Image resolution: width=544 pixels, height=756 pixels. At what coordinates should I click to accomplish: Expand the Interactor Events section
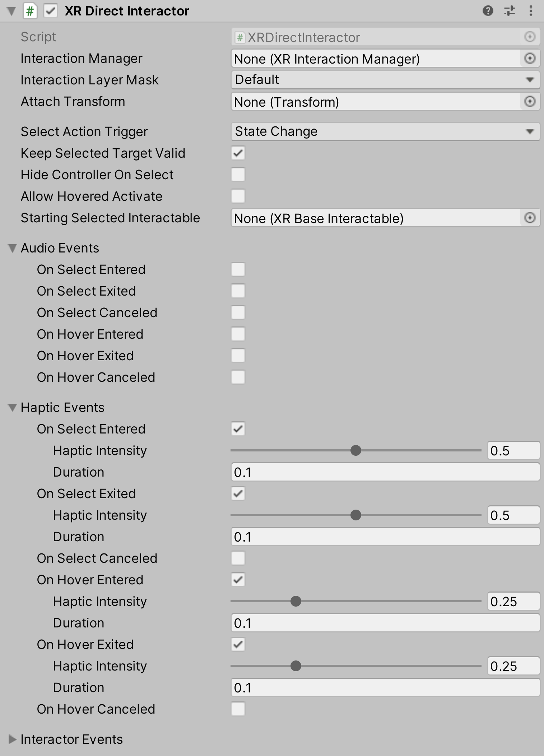12,739
